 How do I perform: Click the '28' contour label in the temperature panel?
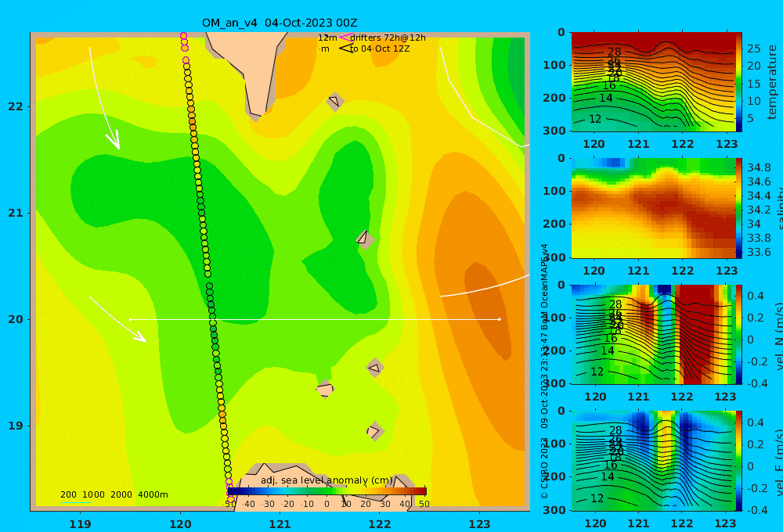pos(614,52)
